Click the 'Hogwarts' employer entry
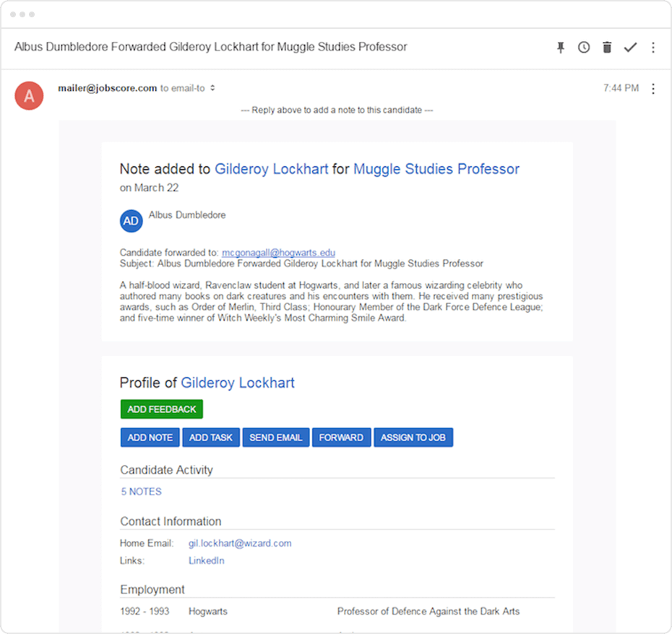The image size is (672, 634). tap(208, 612)
